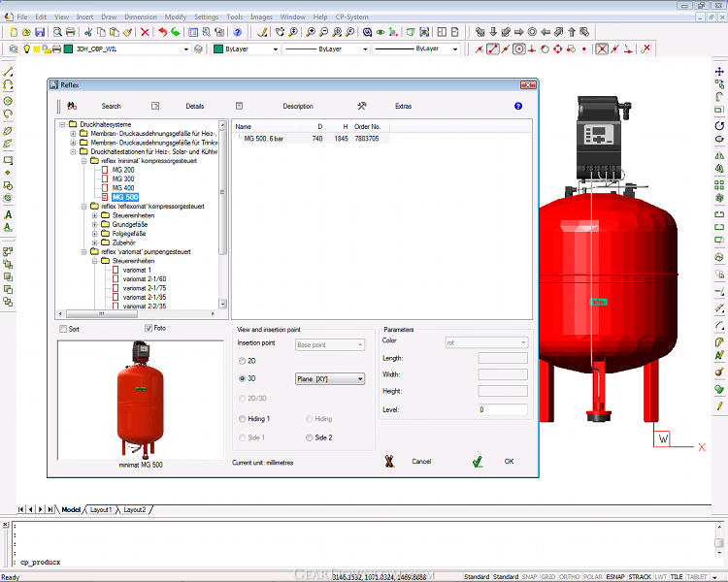728x582 pixels.
Task: Click the binoculars Search icon in Reflex dialog
Action: (x=72, y=106)
